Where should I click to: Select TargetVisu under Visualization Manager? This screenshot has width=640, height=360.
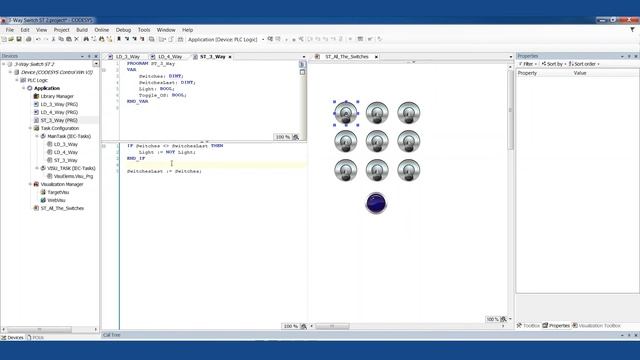click(x=55, y=192)
